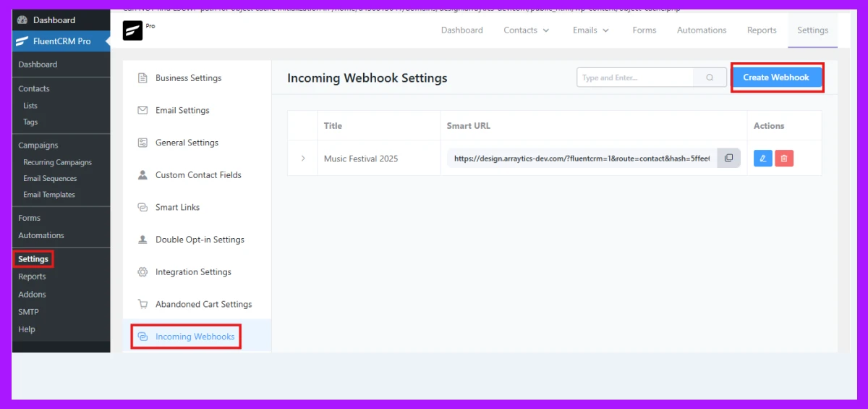Select General Settings in settings menu
Image resolution: width=868 pixels, height=409 pixels.
click(197, 143)
